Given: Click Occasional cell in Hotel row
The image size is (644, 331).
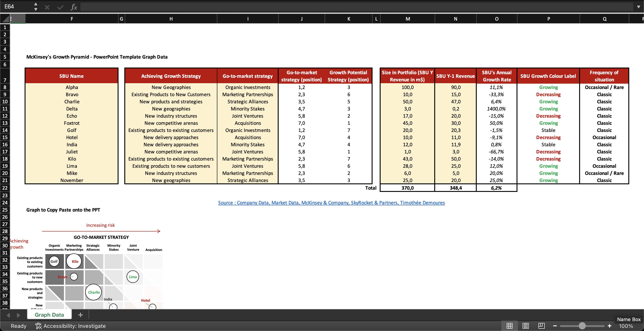Looking at the screenshot, I should tap(604, 137).
